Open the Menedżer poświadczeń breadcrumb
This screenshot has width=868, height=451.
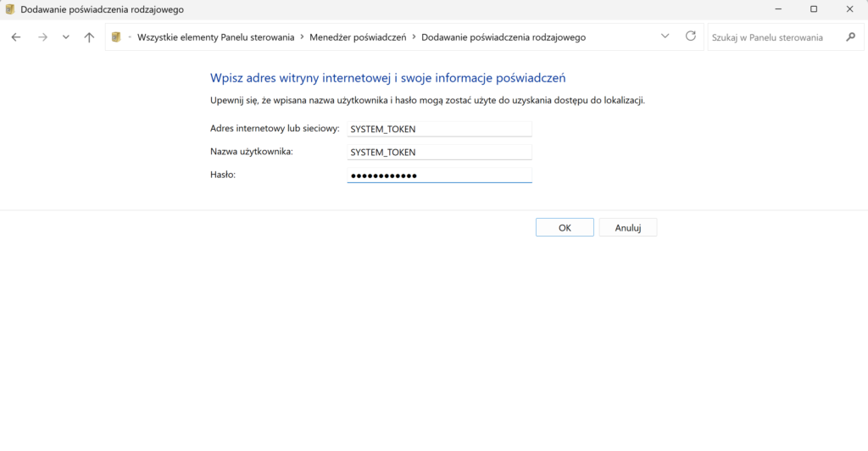tap(358, 37)
